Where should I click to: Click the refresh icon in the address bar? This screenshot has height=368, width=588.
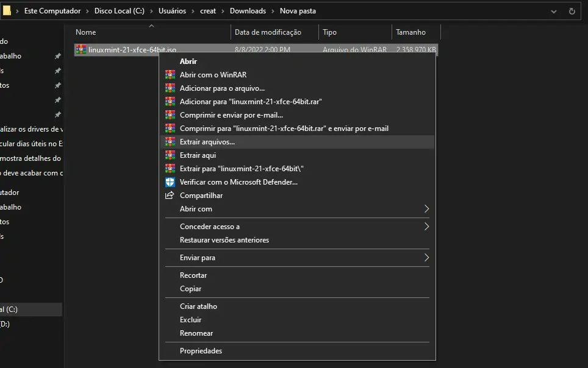(x=572, y=11)
